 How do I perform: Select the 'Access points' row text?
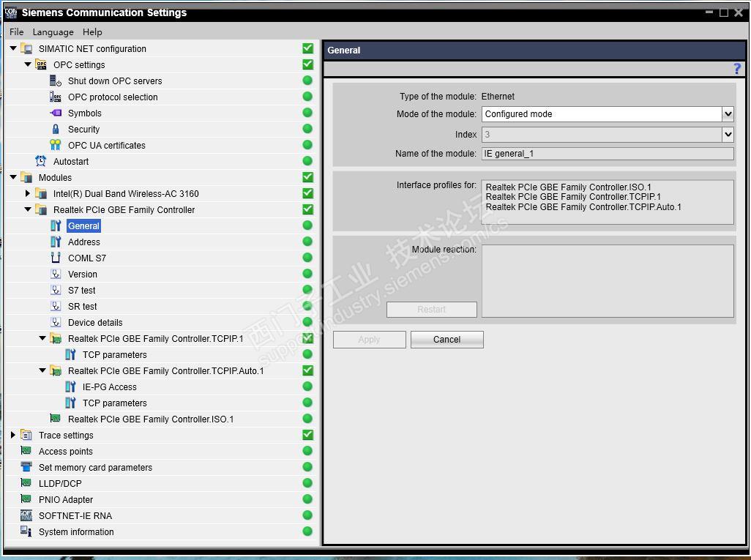tap(66, 451)
